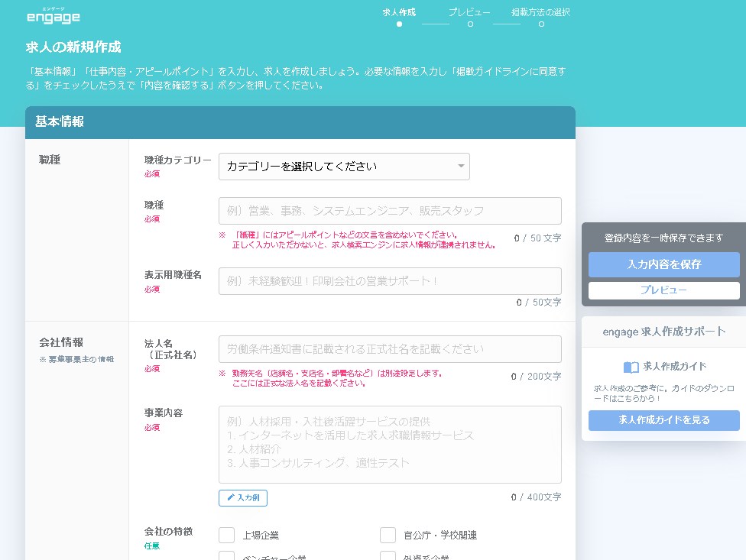Focus the 表示用職種名 input field

point(390,281)
